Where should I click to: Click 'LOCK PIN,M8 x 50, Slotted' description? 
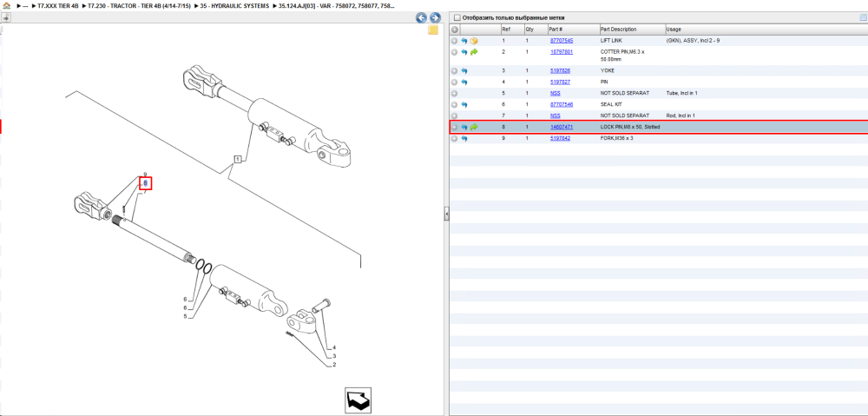tap(630, 128)
